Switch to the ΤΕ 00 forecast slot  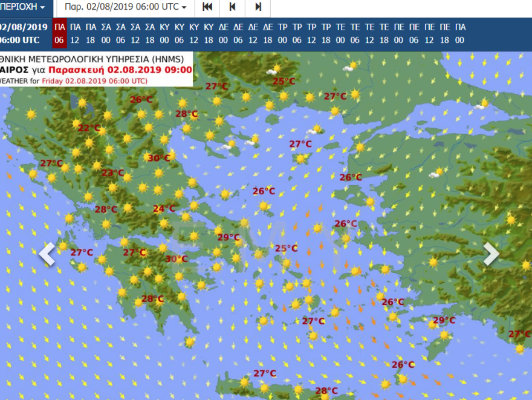(341, 33)
